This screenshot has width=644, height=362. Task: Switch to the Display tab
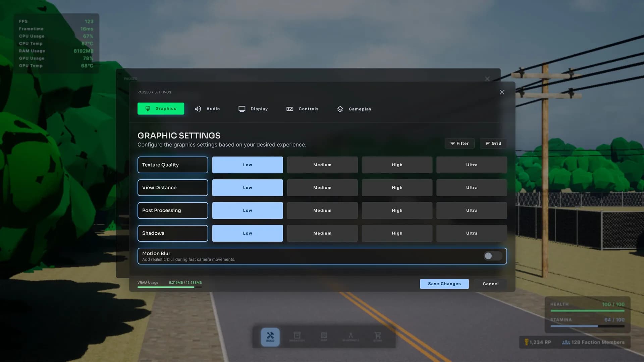253,109
